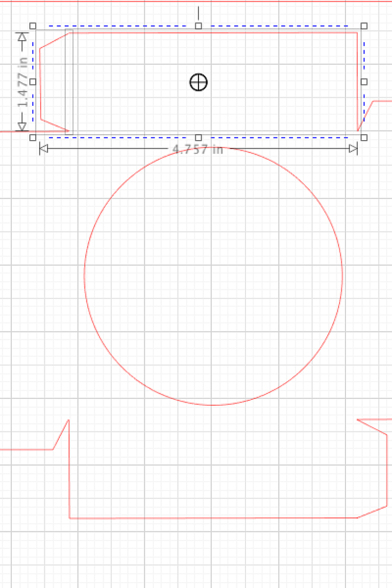392x588 pixels.
Task: Click the bottom-left selection resize handle
Action: 33,137
